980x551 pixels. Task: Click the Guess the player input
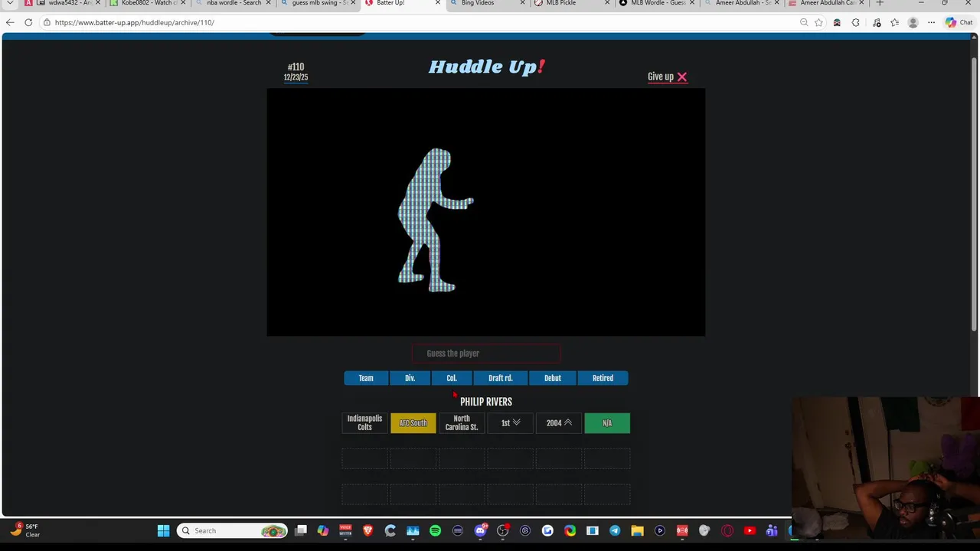tap(486, 354)
